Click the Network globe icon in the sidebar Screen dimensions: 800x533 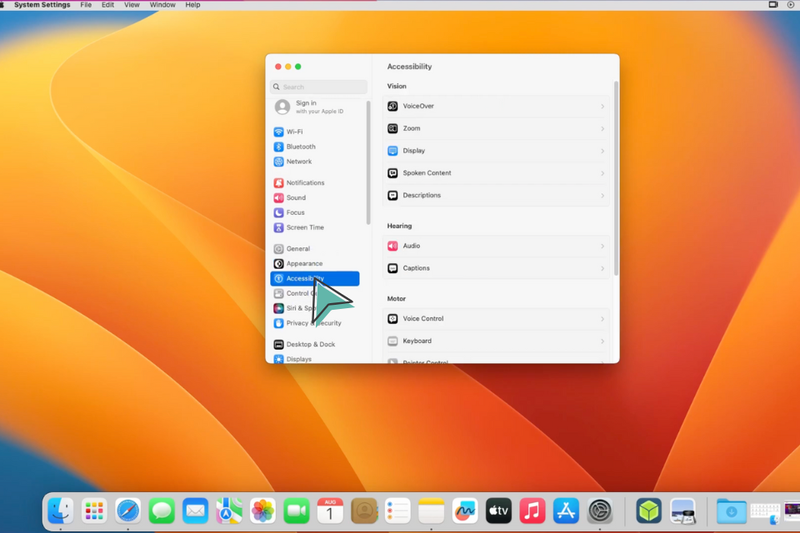(x=279, y=162)
